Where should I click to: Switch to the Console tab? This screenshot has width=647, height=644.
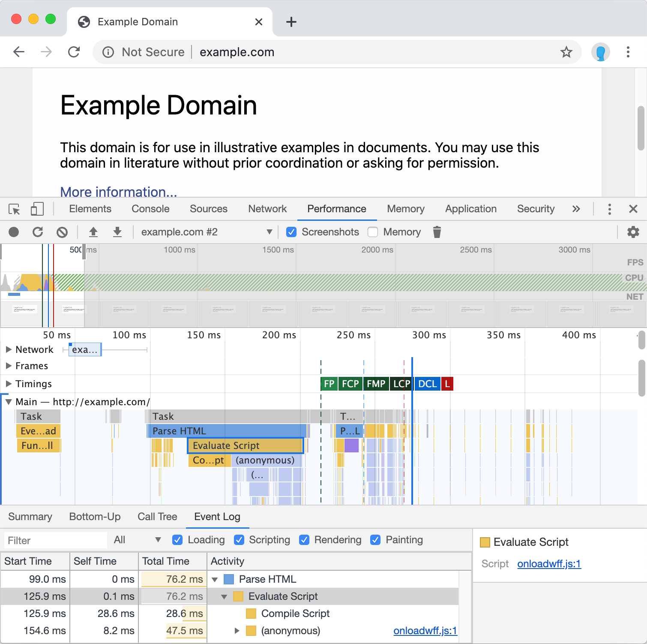[150, 209]
